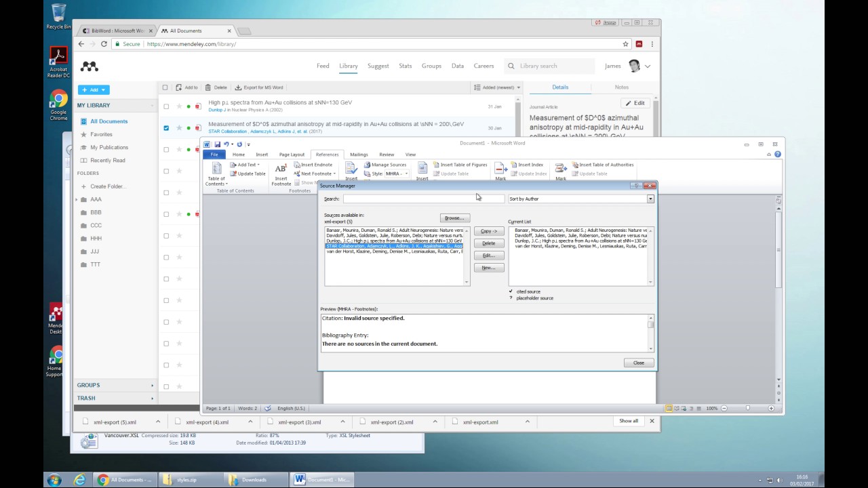Click zoom out minus button in Word status bar
The height and width of the screenshot is (488, 868).
pyautogui.click(x=724, y=408)
